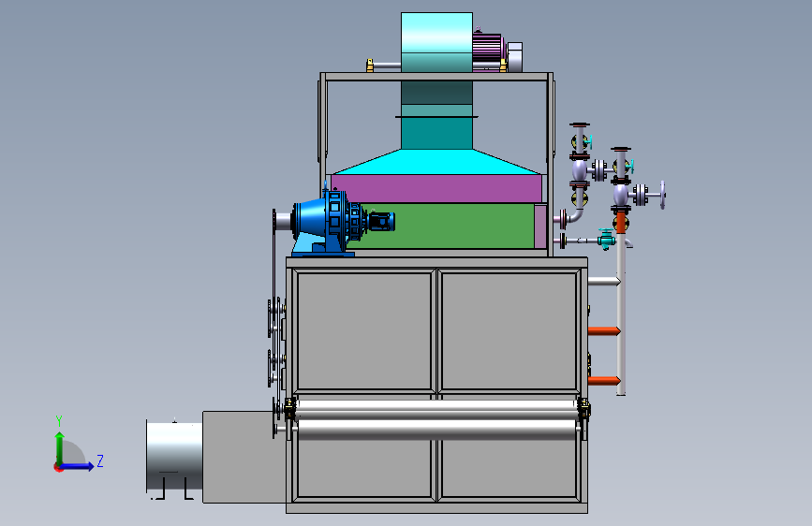This screenshot has width=812, height=526.
Task: Select the gray box beside the tank
Action: [244, 457]
